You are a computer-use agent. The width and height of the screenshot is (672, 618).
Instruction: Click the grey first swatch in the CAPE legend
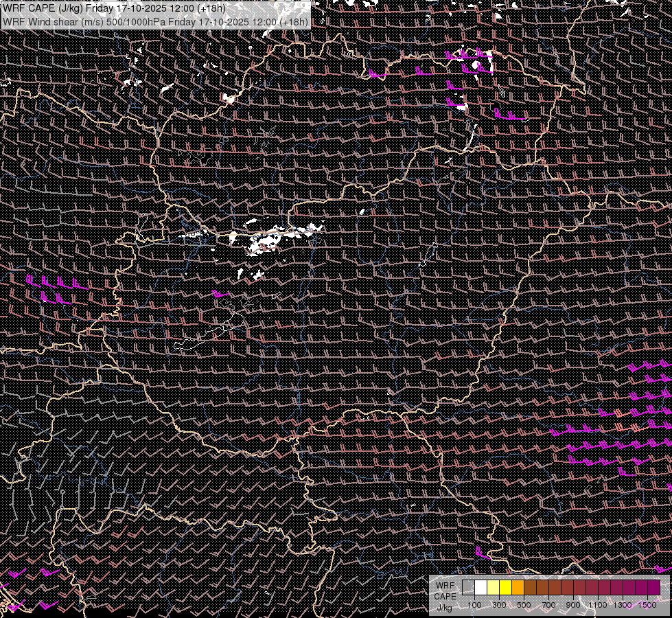[x=469, y=588]
